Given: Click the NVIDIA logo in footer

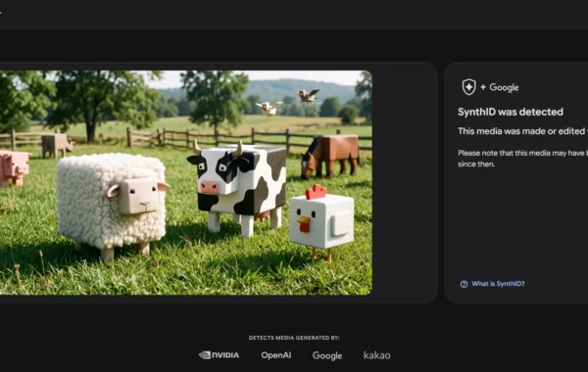Looking at the screenshot, I should (x=219, y=354).
